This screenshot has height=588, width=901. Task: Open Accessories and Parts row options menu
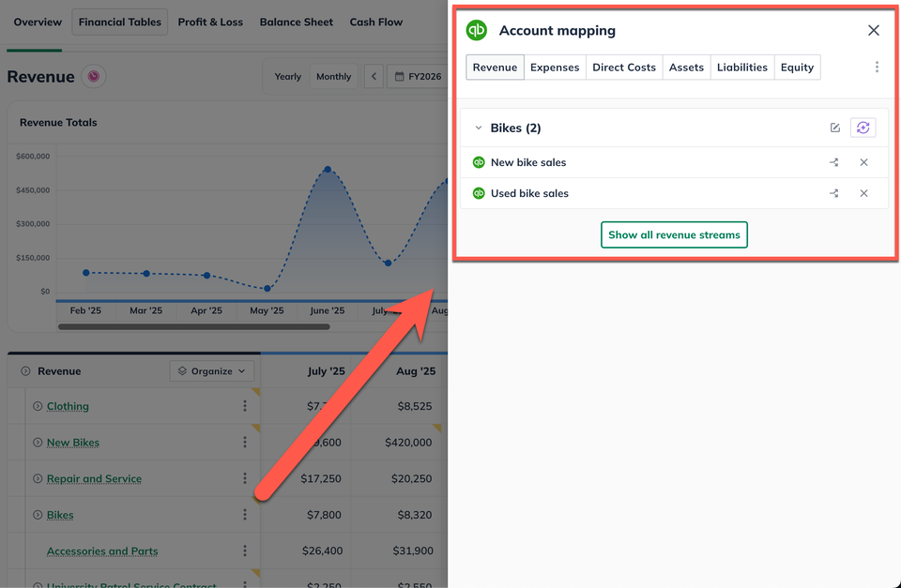point(245,550)
